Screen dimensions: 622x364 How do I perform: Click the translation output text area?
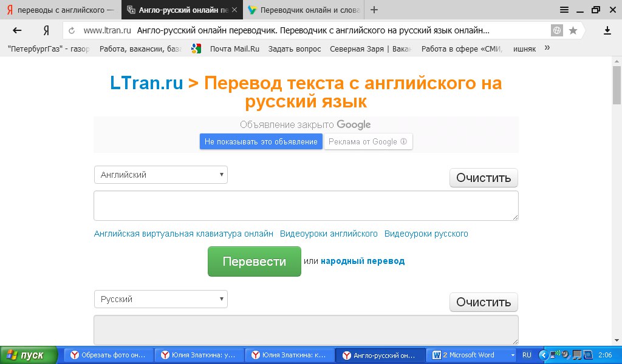pos(306,330)
